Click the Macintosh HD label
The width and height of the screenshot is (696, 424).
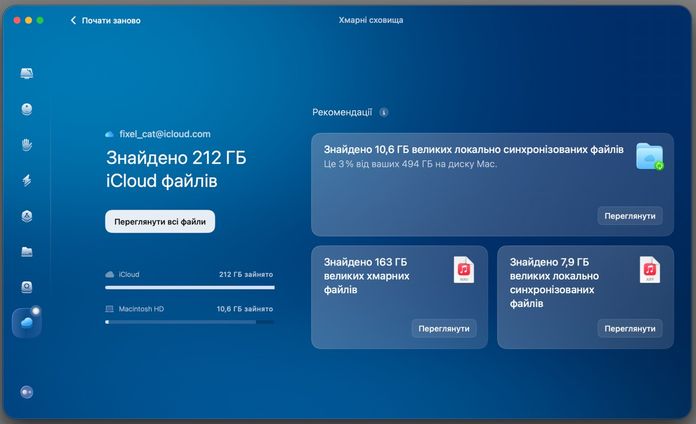(x=141, y=309)
